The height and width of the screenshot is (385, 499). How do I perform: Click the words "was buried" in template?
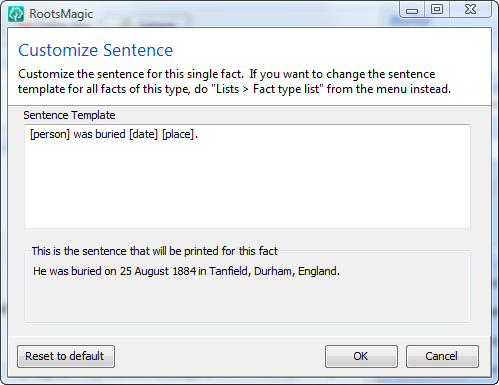pyautogui.click(x=99, y=134)
